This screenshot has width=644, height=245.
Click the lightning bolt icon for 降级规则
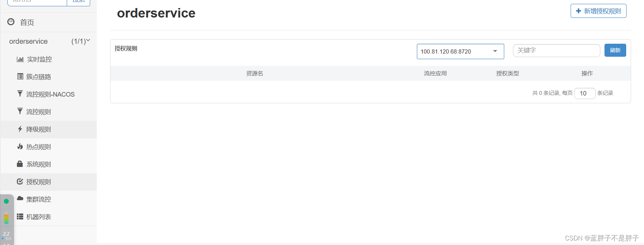pos(20,129)
